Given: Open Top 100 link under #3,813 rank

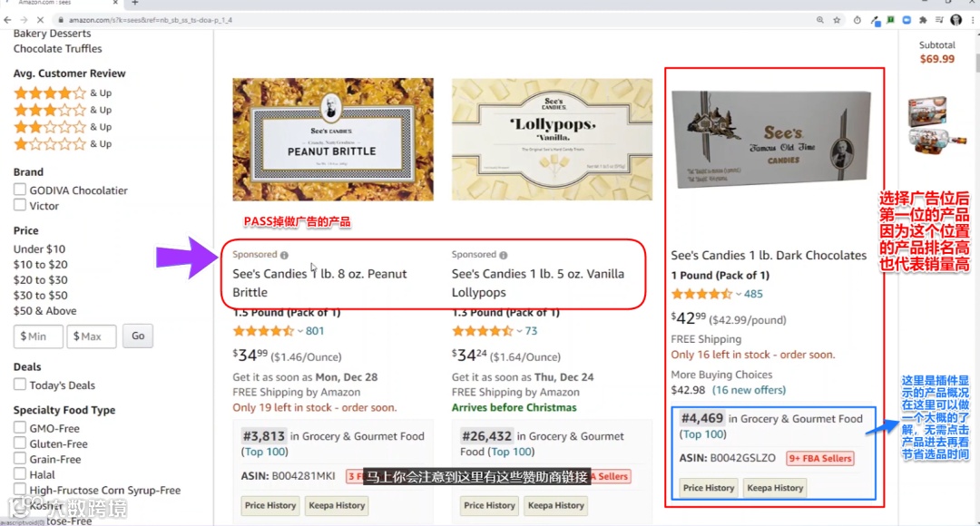Looking at the screenshot, I should [x=265, y=452].
